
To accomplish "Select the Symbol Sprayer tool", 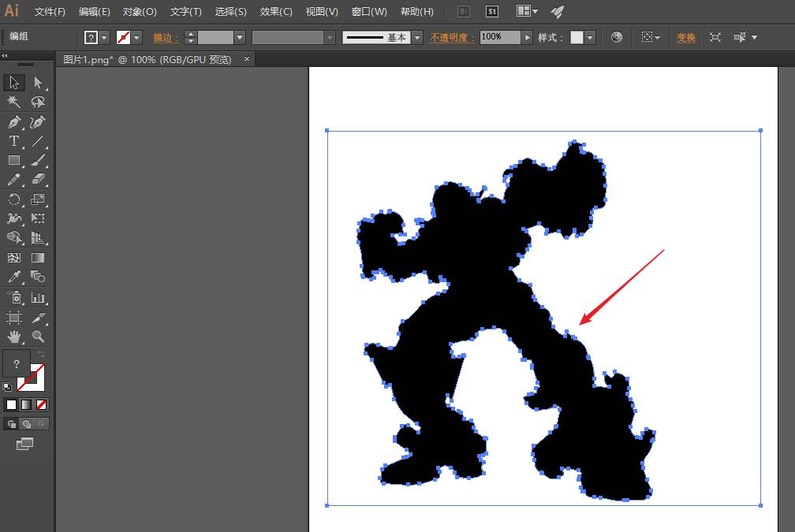I will 14,297.
